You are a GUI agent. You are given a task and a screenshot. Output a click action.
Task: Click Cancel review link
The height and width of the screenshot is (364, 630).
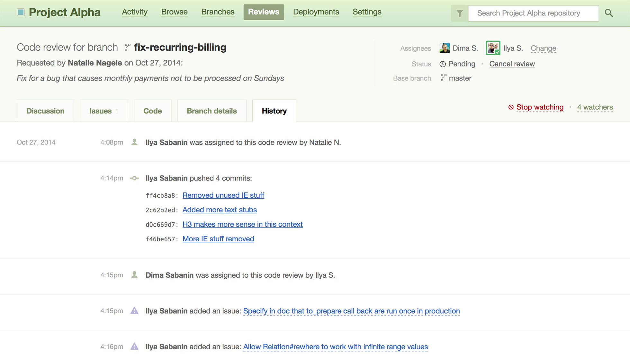click(512, 64)
